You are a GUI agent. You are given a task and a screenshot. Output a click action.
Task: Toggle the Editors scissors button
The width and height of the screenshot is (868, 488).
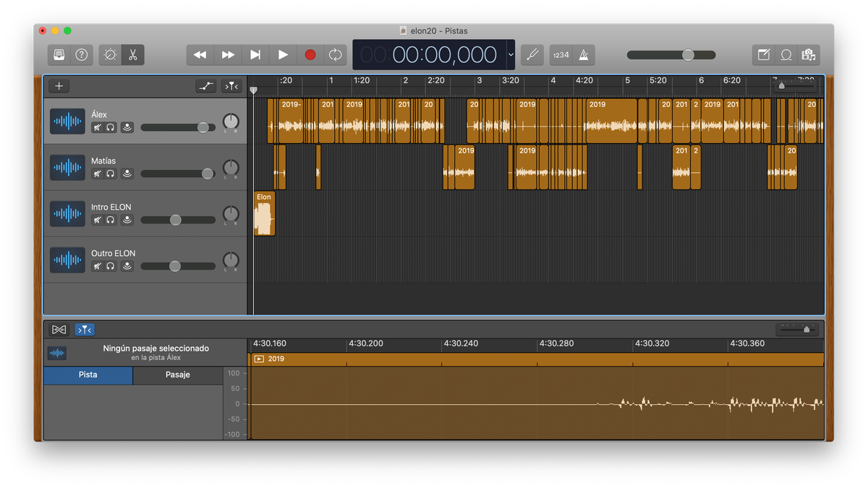[x=133, y=55]
